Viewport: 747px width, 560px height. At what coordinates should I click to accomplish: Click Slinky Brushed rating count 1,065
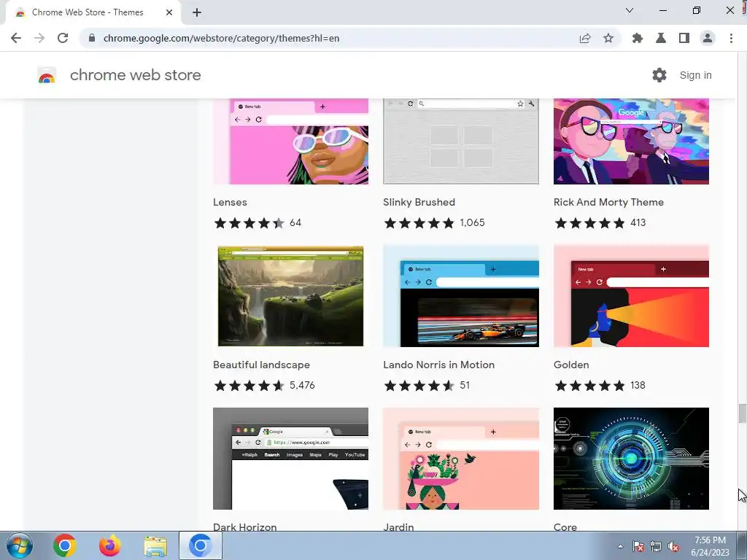[472, 223]
